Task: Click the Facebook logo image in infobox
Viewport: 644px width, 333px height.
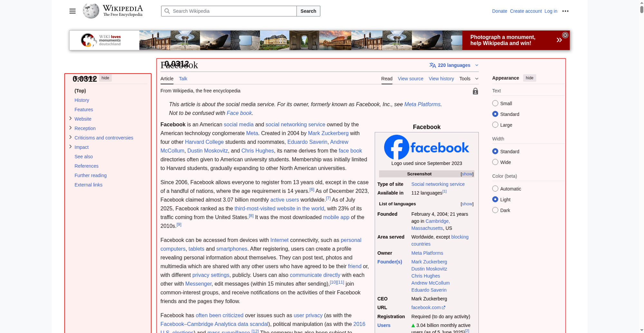Action: 427,147
